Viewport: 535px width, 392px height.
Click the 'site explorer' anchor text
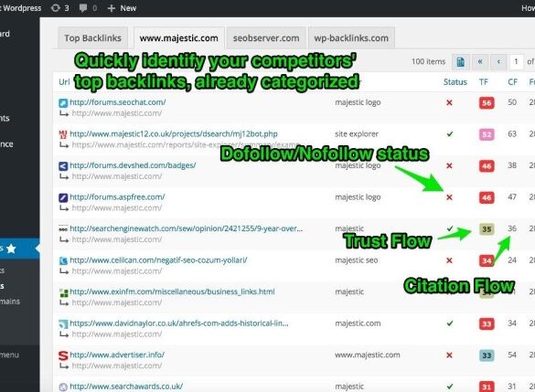tap(357, 134)
